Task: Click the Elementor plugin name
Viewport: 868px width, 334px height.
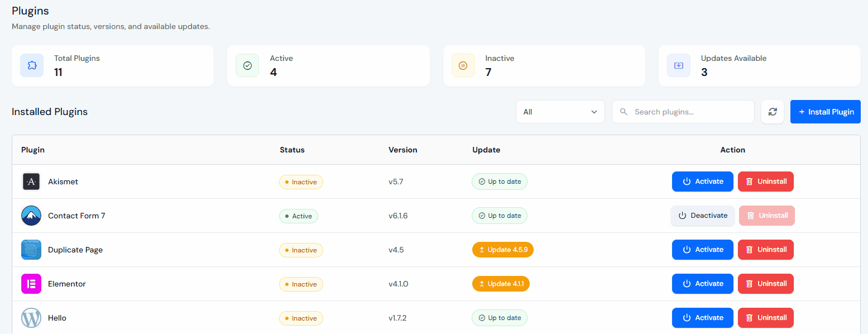Action: [x=67, y=284]
